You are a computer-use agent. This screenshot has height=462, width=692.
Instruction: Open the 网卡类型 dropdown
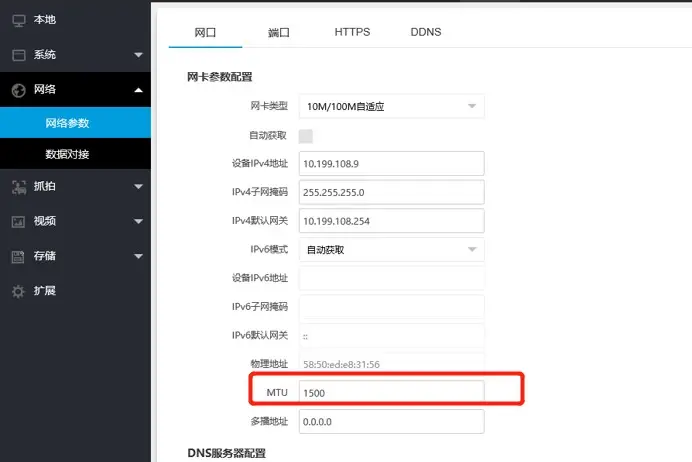click(x=391, y=106)
